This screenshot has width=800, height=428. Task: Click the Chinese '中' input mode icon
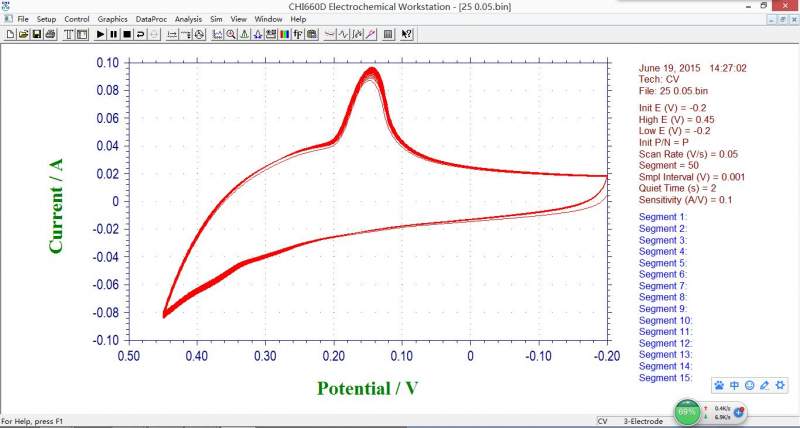click(734, 385)
